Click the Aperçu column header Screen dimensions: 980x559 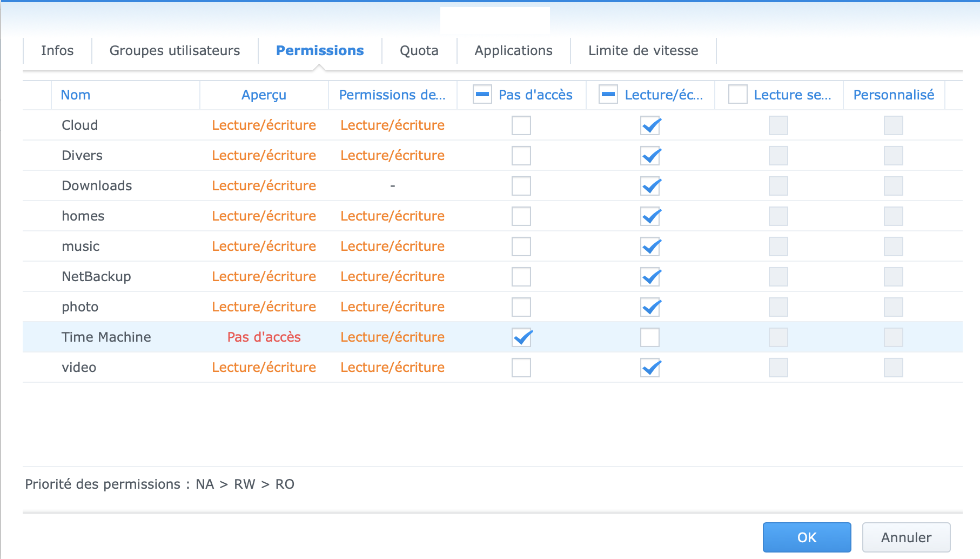coord(264,95)
